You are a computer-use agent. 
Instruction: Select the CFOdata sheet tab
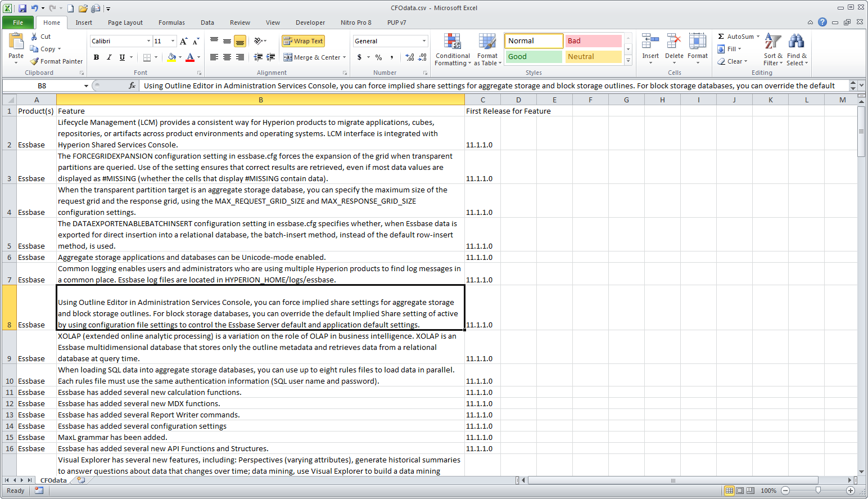click(x=53, y=480)
